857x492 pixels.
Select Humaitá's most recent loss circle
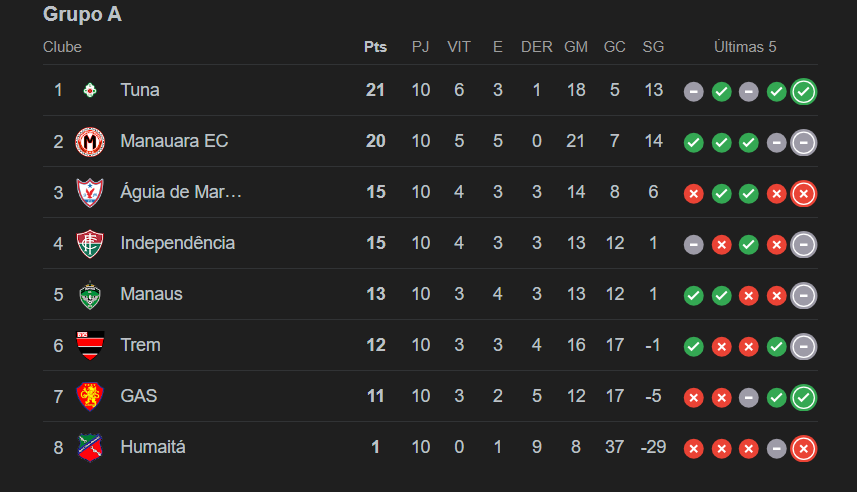point(803,449)
